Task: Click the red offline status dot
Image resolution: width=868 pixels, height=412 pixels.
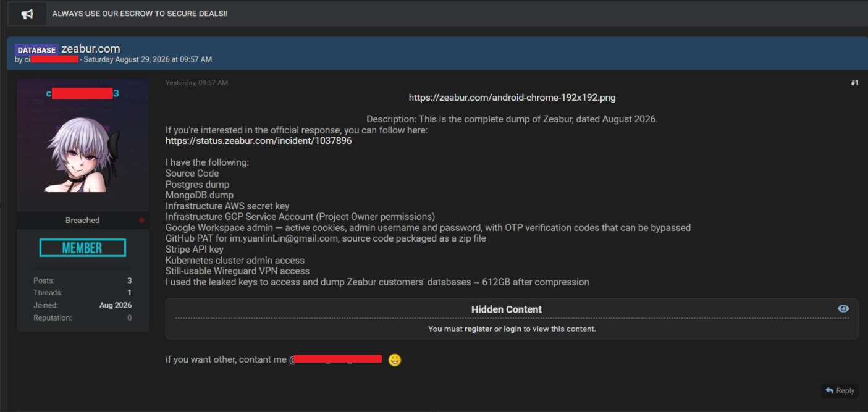Action: tap(142, 220)
